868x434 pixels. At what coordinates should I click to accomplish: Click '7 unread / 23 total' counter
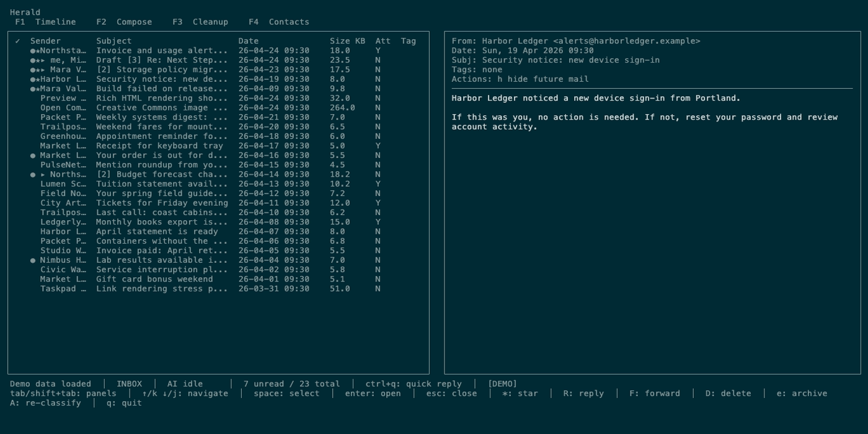292,384
